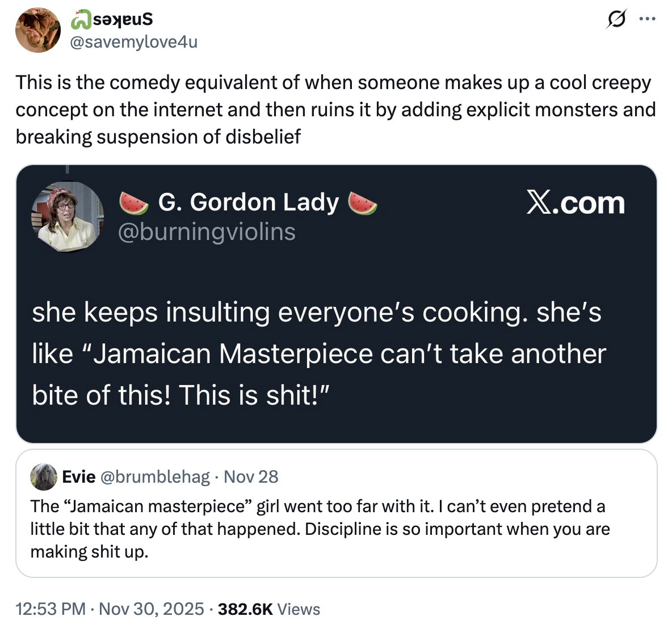Click the Snakes profile avatar
672x633 pixels.
click(38, 30)
